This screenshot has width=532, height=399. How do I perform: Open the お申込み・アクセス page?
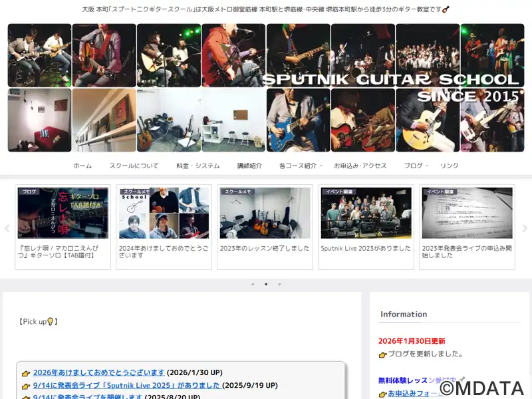click(x=360, y=166)
